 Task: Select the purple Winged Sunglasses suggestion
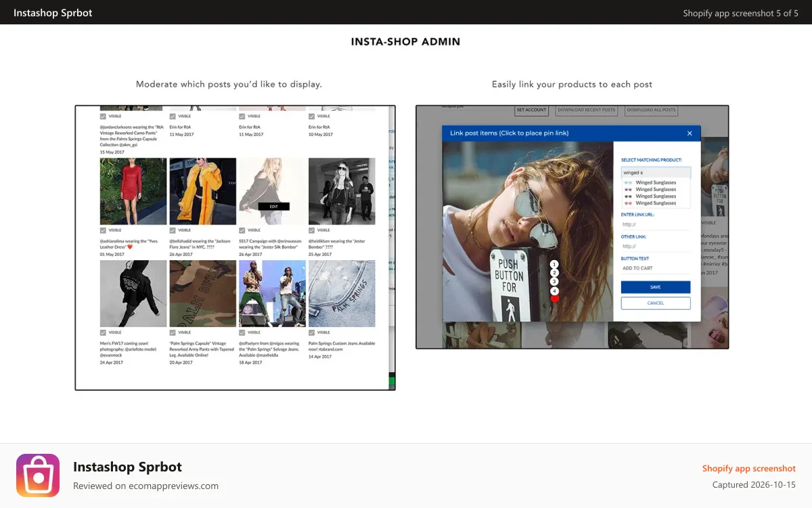click(656, 190)
